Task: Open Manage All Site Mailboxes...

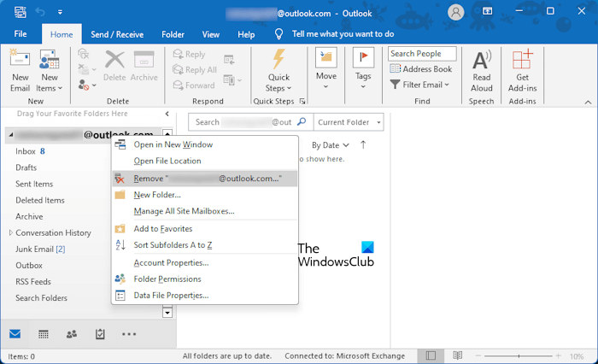Action: [204, 211]
